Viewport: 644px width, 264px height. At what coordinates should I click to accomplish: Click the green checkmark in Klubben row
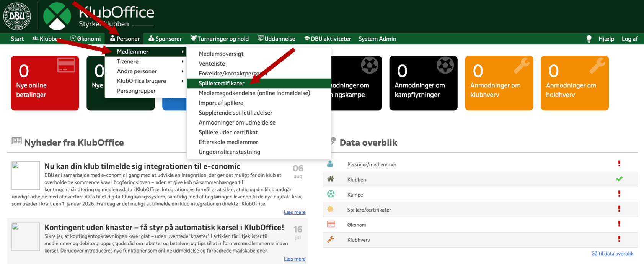[619, 179]
